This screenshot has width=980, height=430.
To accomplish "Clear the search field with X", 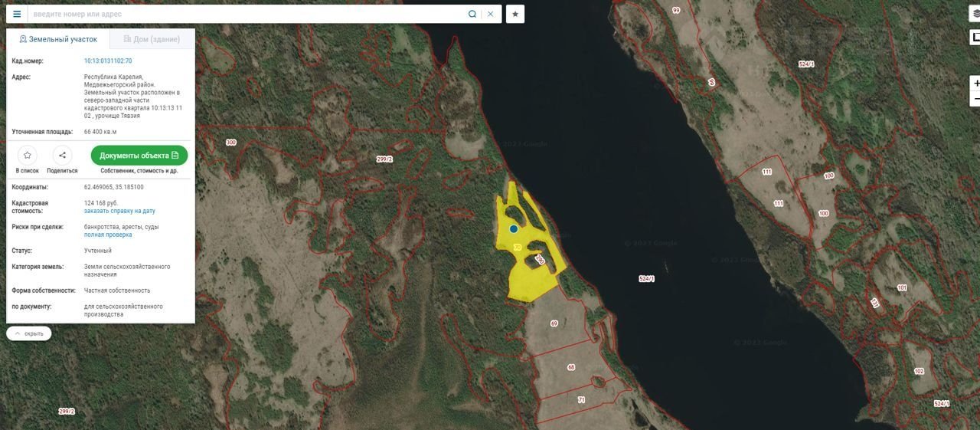I will coord(491,14).
